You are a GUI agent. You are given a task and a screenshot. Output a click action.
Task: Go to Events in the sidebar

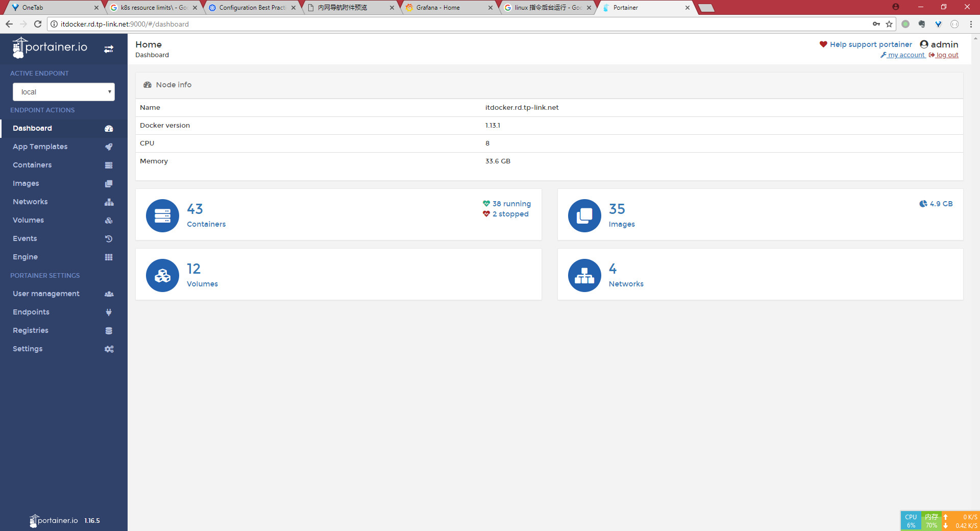point(25,238)
